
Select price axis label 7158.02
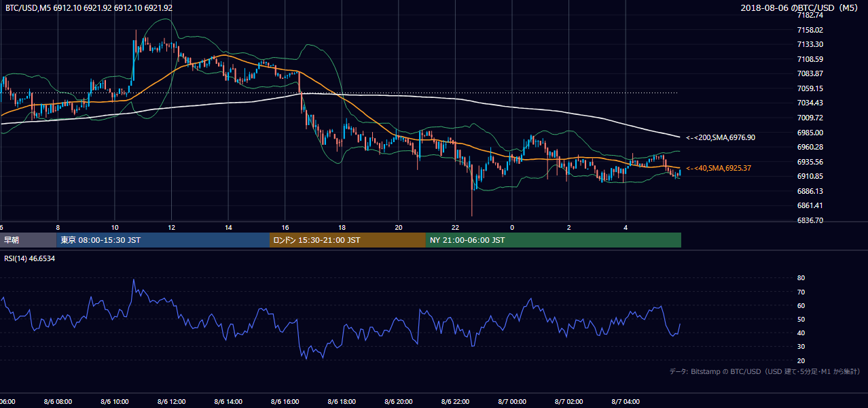tap(810, 30)
